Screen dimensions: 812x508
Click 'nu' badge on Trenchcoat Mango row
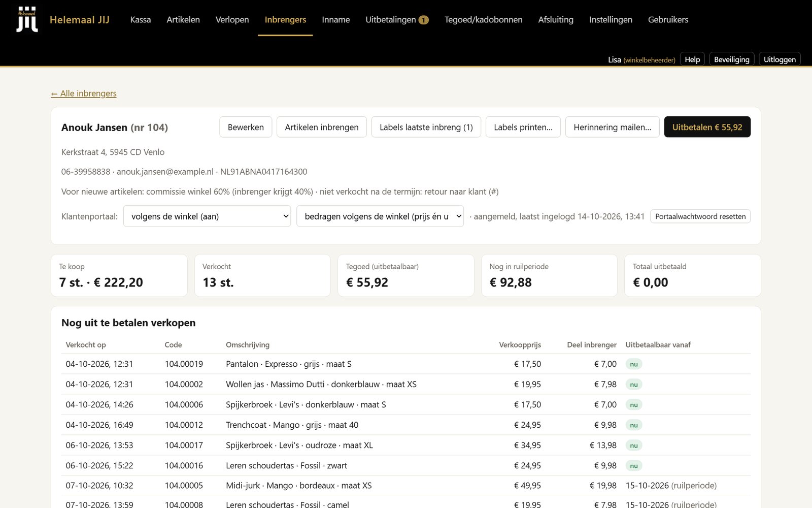point(634,425)
